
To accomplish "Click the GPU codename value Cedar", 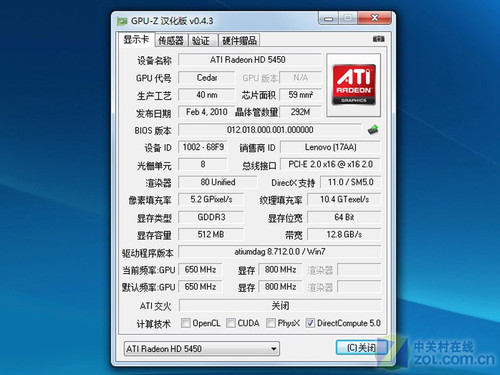I will (207, 78).
